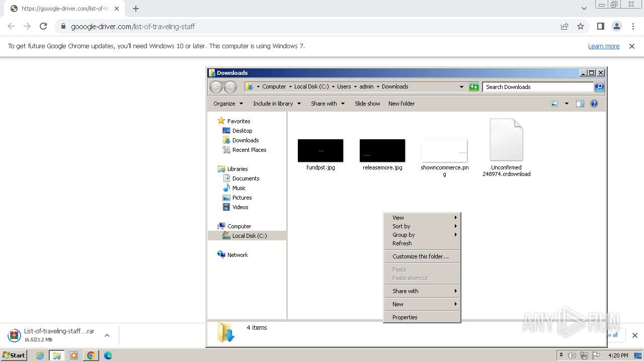Screen dimensions: 644x362
Task: Open Explorer help icon
Action: 594,104
